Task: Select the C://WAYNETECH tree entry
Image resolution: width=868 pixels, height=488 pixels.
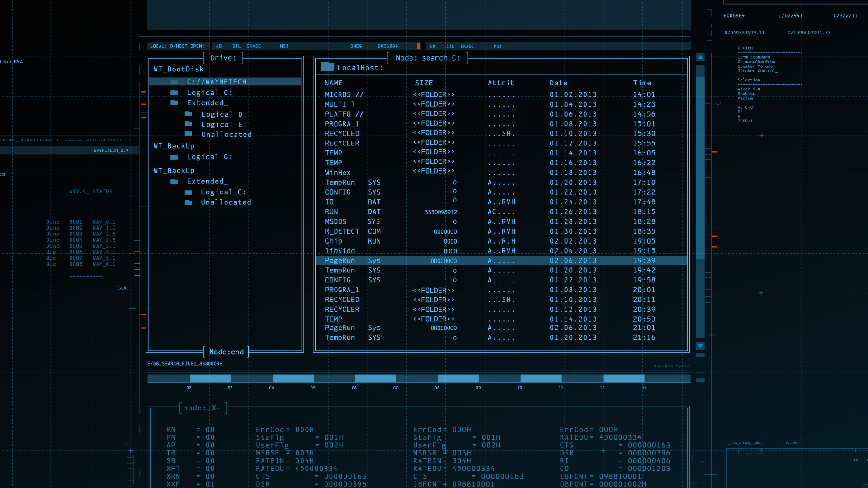Action: [225, 82]
